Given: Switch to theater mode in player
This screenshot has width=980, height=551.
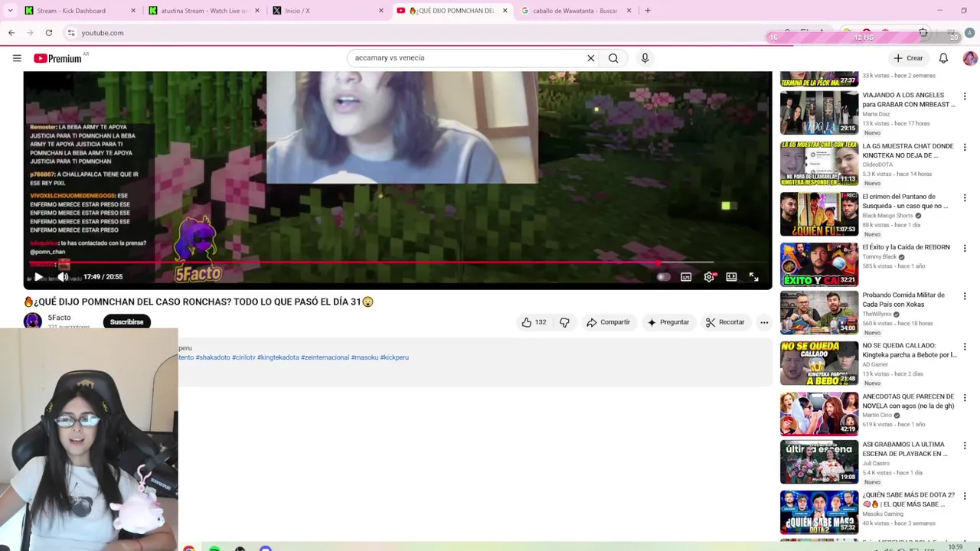Looking at the screenshot, I should point(731,277).
